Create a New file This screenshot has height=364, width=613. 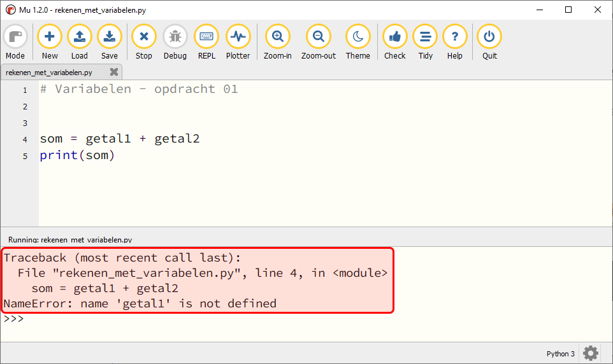click(x=50, y=42)
